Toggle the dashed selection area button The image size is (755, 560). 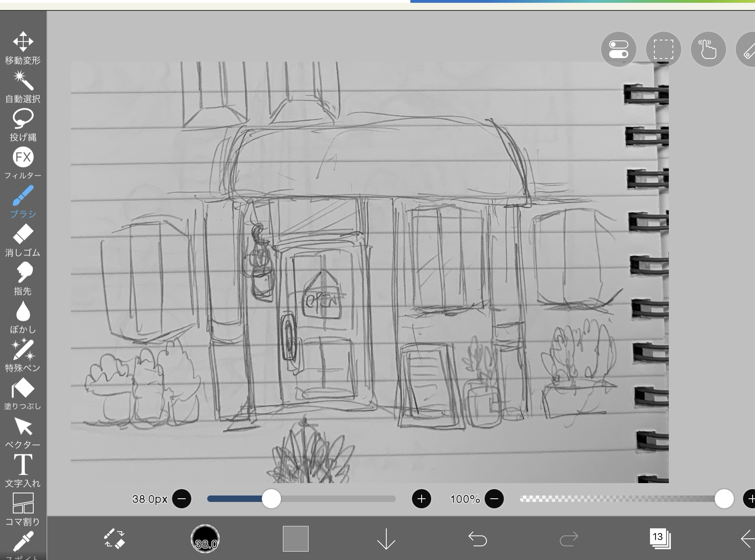point(663,49)
